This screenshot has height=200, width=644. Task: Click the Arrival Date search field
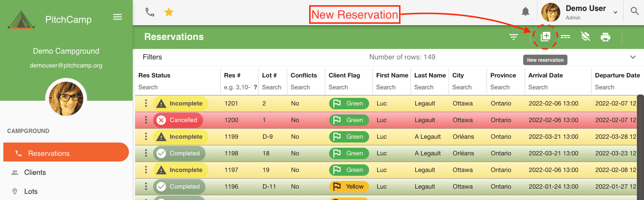[557, 87]
